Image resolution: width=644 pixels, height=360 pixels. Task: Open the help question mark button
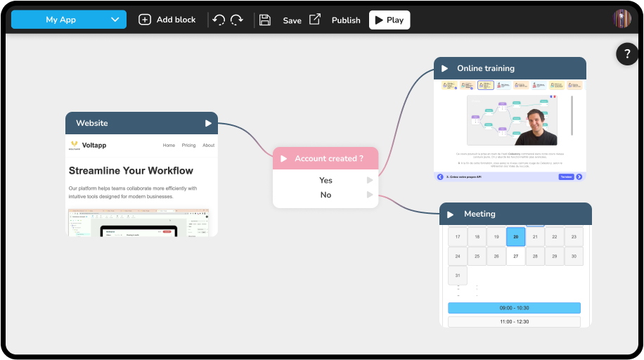pyautogui.click(x=627, y=54)
